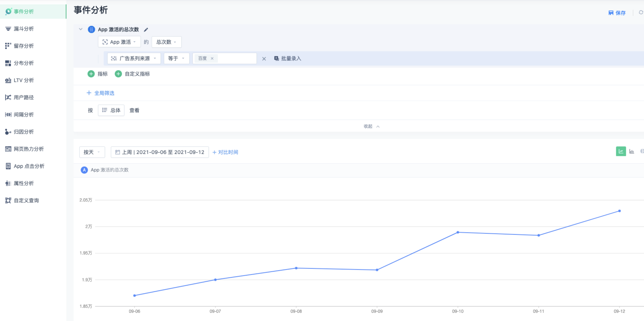This screenshot has width=644, height=321.
Task: Collapse the App 激活的总次数 indicator chevron
Action: pos(81,29)
